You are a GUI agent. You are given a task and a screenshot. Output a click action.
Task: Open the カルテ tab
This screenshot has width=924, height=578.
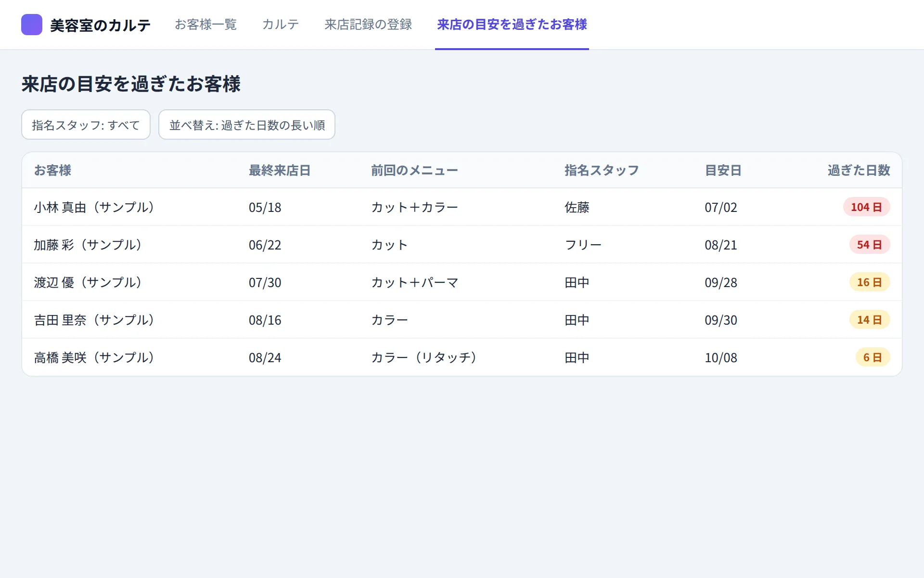pyautogui.click(x=281, y=25)
